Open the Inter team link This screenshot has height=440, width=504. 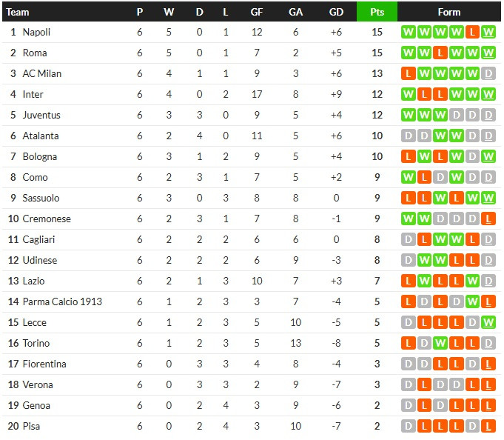33,95
